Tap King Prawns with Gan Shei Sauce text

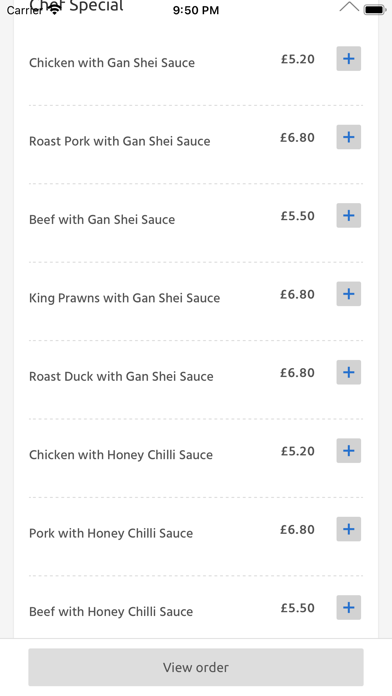[124, 298]
